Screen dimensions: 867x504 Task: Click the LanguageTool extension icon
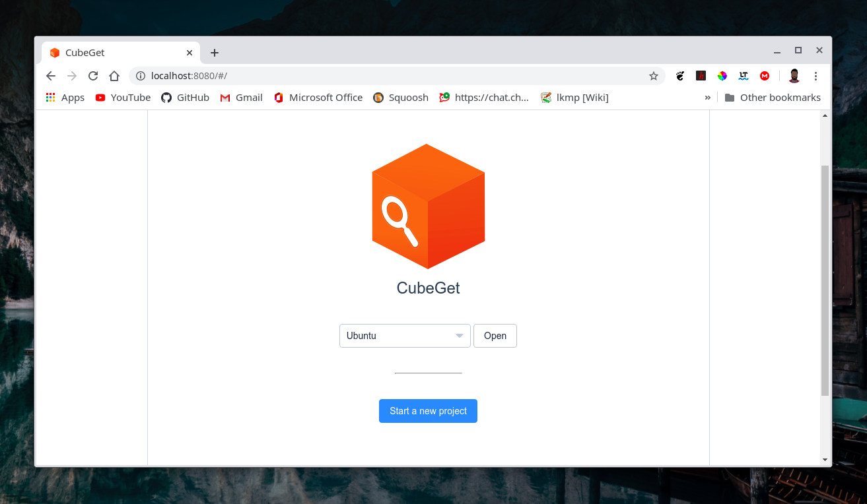744,76
